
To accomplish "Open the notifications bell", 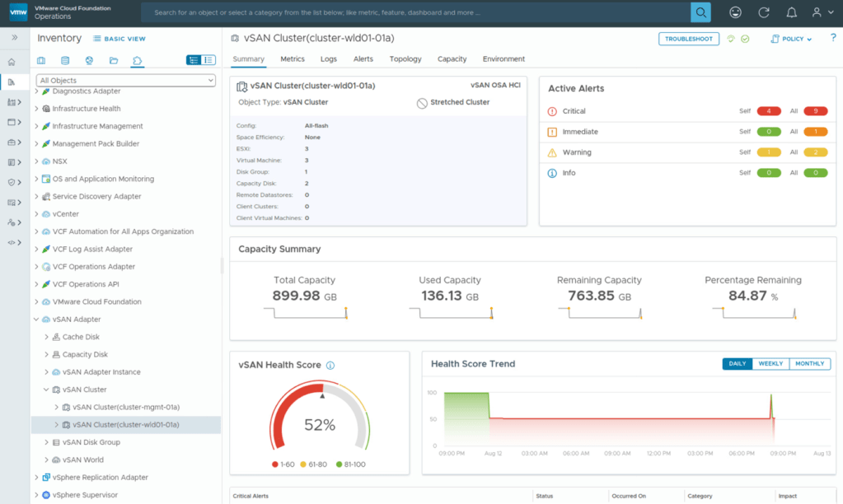I will (791, 12).
